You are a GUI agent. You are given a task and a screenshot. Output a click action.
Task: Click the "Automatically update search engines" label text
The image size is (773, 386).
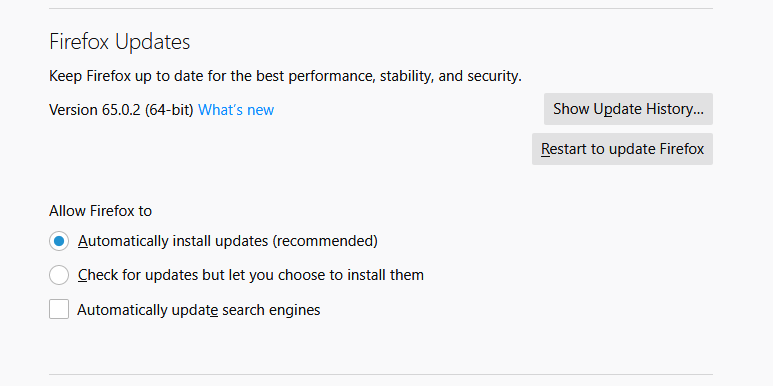point(199,310)
